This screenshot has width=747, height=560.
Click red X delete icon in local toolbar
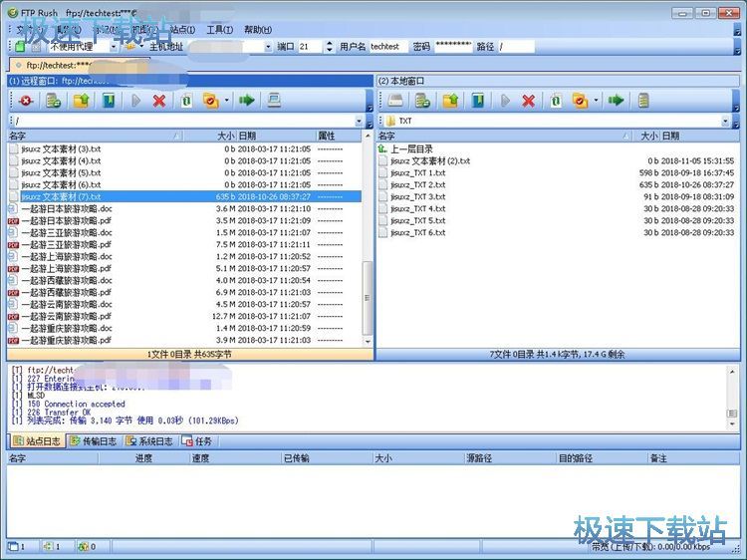pos(528,101)
